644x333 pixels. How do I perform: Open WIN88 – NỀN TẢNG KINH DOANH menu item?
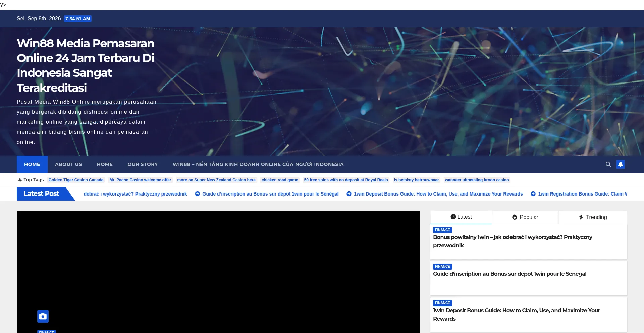click(258, 164)
